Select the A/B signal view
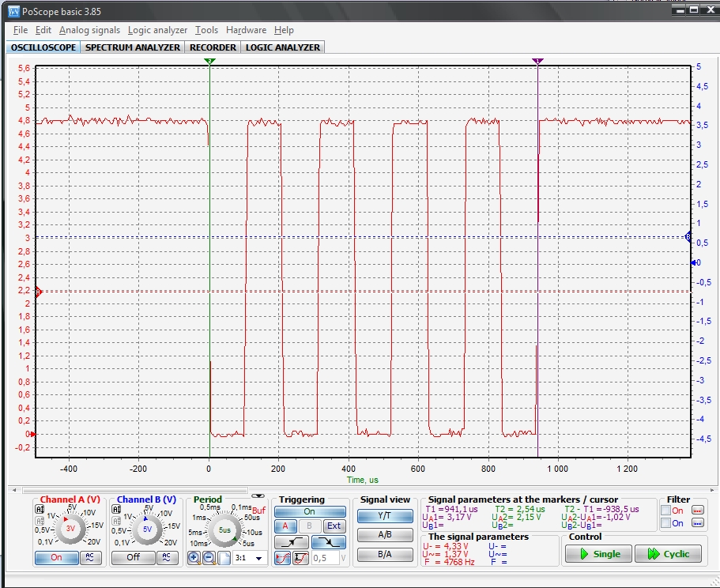Viewport: 720px width, 588px height. click(384, 535)
